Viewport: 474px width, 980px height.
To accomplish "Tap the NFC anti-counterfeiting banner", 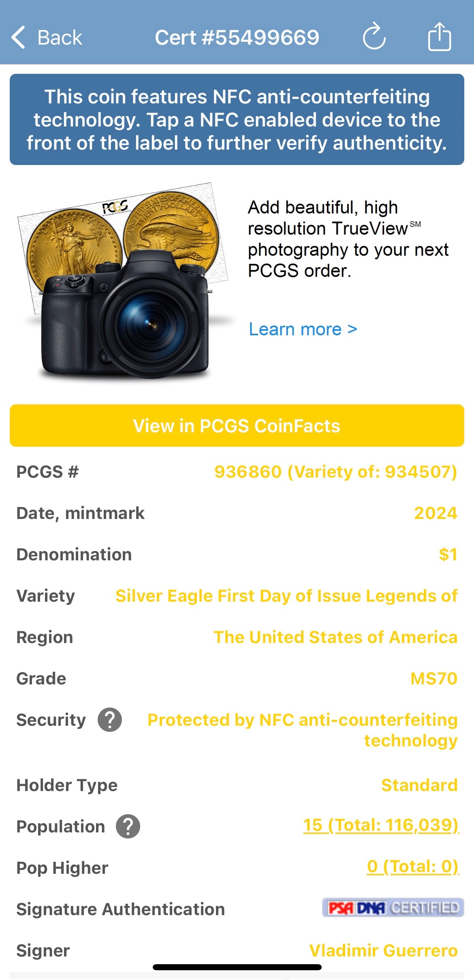I will click(x=237, y=120).
